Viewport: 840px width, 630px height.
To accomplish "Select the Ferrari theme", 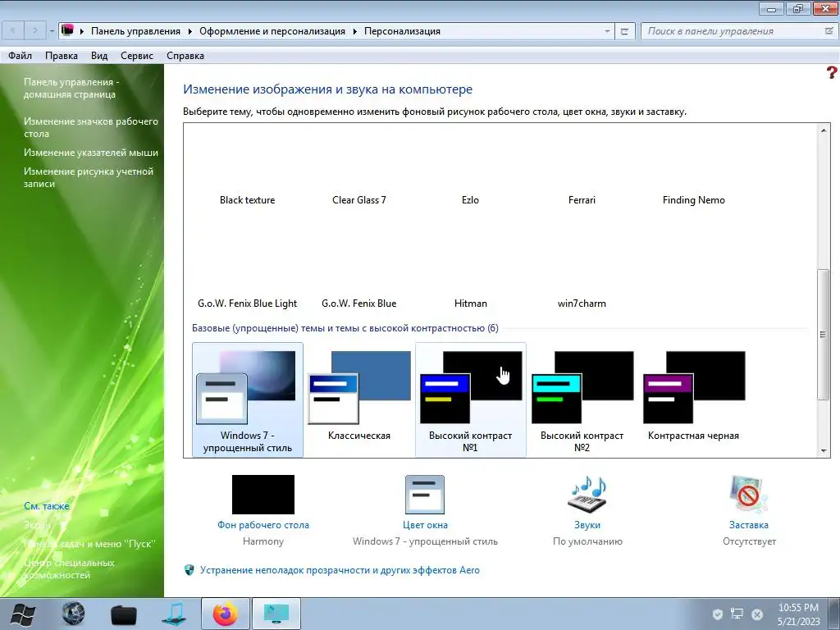I will click(x=582, y=200).
